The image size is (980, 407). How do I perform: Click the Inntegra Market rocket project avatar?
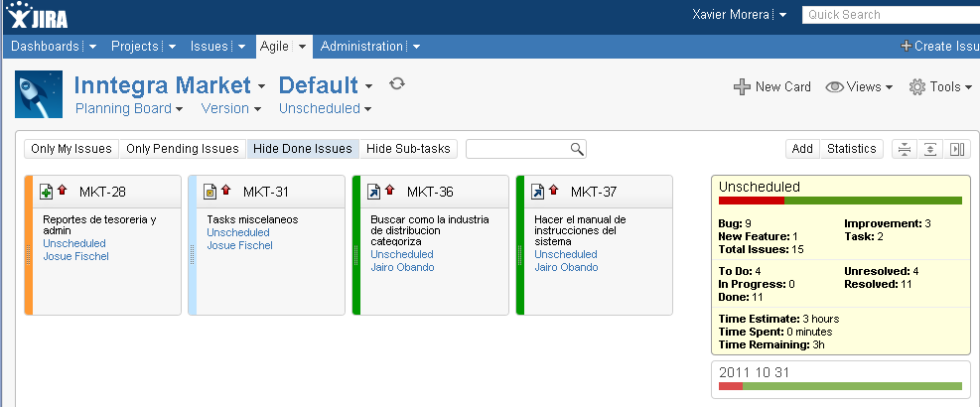[x=39, y=94]
